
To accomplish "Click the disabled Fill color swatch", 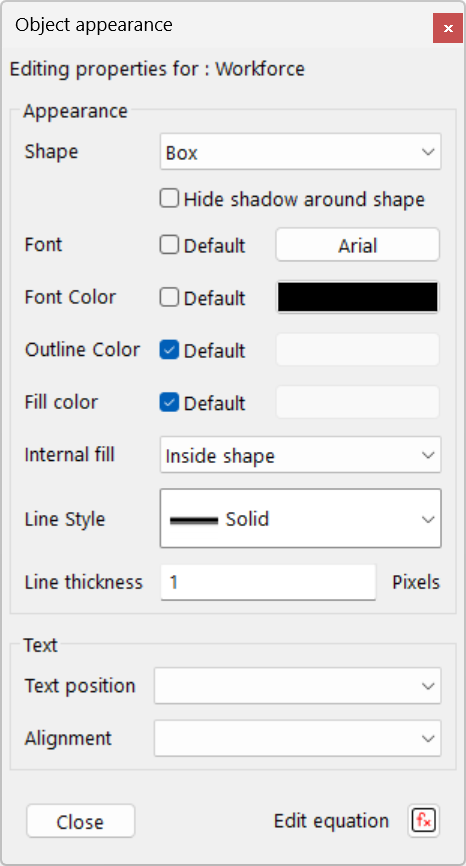I will (358, 402).
